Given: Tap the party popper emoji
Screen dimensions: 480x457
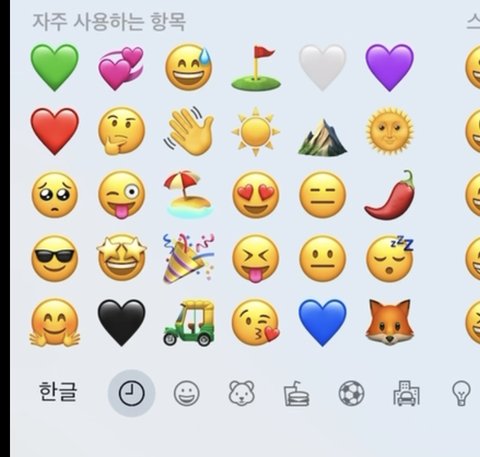Looking at the screenshot, I should click(x=189, y=259).
